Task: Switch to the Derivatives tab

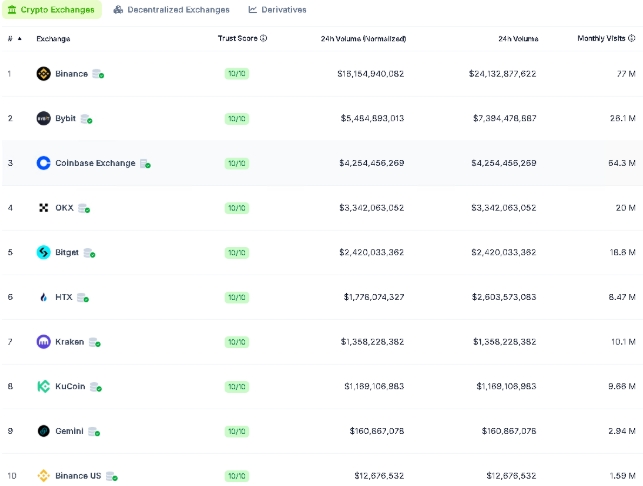Action: tap(278, 9)
